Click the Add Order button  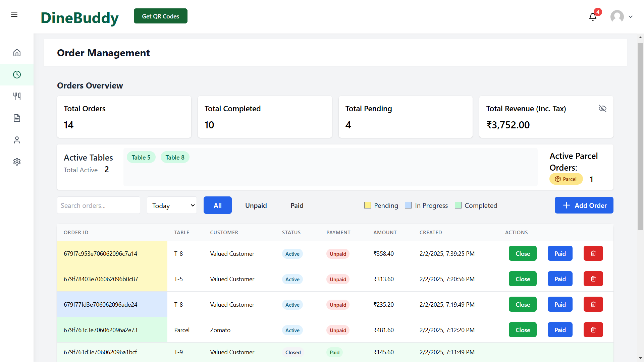coord(584,205)
